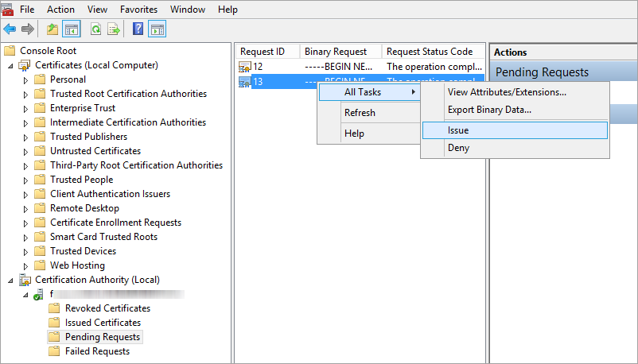Image resolution: width=638 pixels, height=364 pixels.
Task: Expand the Trusted Publishers folder
Action: [25, 137]
